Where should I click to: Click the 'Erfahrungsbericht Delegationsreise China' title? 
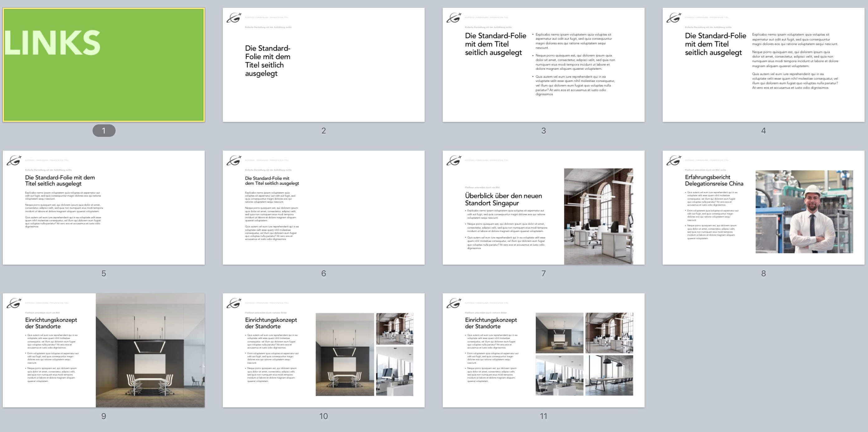pyautogui.click(x=714, y=180)
